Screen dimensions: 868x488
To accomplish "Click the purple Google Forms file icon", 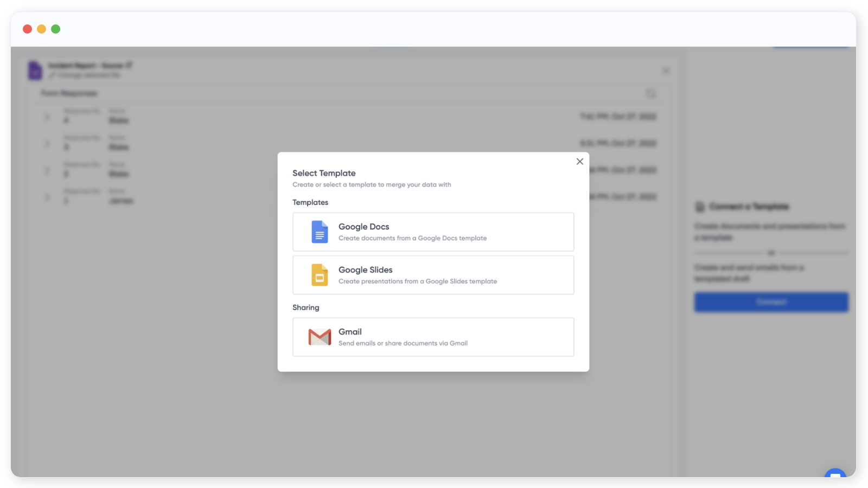I will point(35,70).
